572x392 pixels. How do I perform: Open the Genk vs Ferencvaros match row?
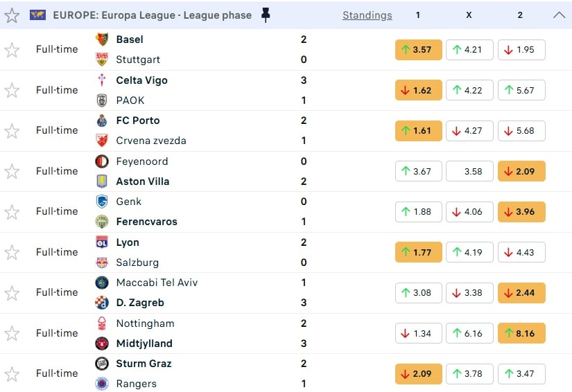208,211
